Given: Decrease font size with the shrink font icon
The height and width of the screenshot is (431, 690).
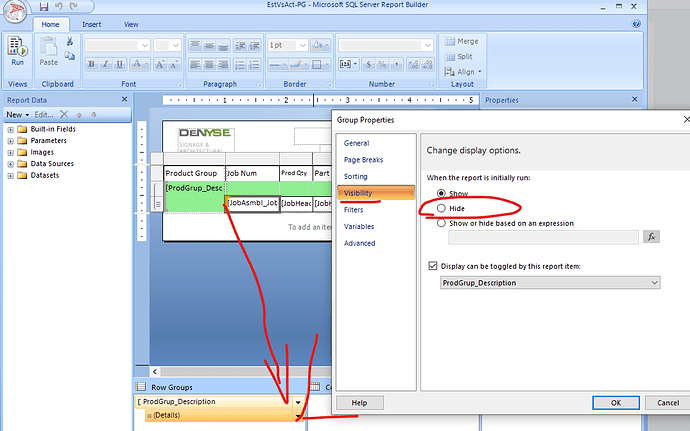Looking at the screenshot, I should point(174,64).
